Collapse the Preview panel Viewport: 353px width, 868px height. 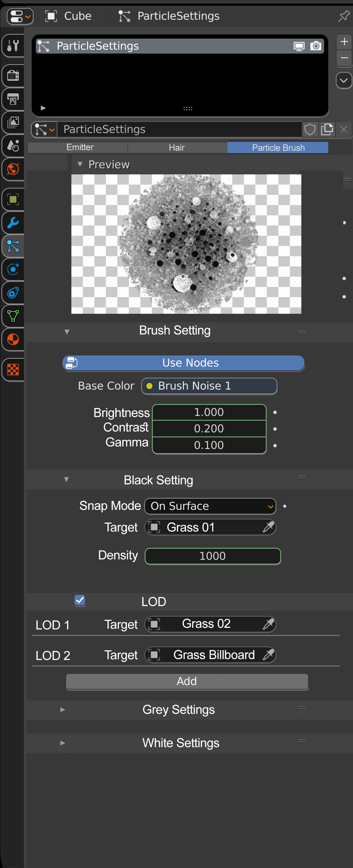(x=80, y=164)
